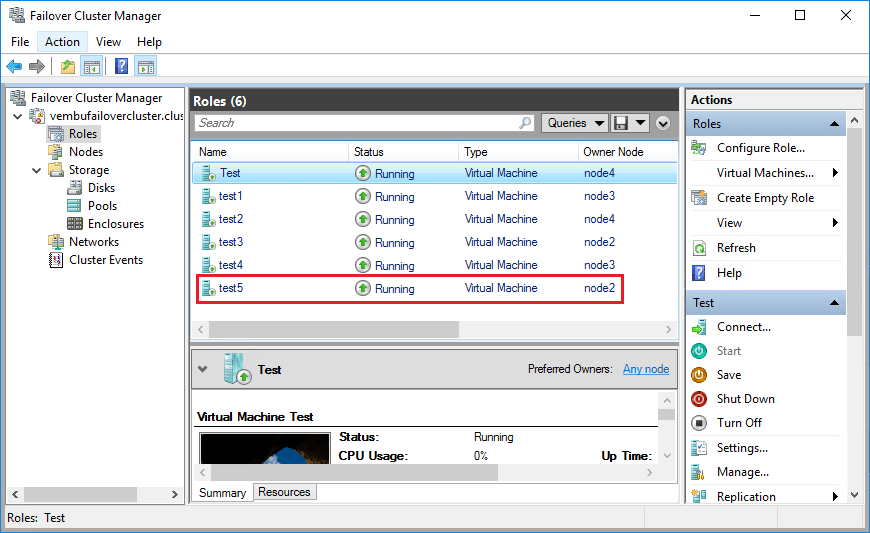Toggle the Show/Hide Console Tree toolbar icon
Image resolution: width=870 pixels, height=533 pixels.
(x=92, y=67)
